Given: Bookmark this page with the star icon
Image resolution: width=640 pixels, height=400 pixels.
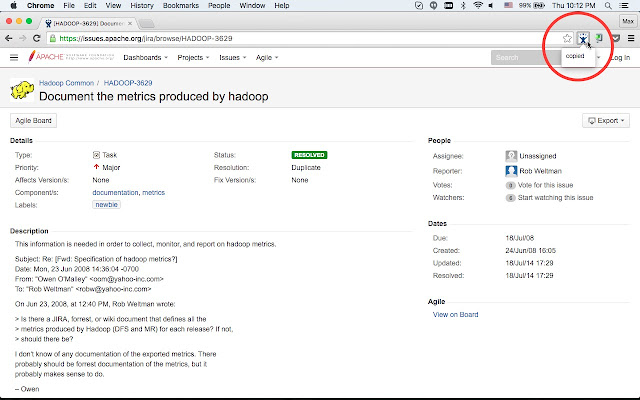Looking at the screenshot, I should pyautogui.click(x=567, y=38).
